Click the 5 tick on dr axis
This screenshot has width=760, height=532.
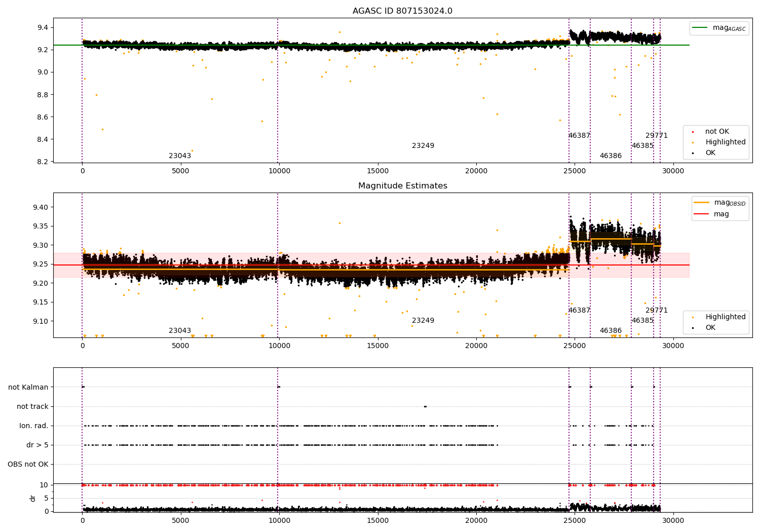(46, 498)
